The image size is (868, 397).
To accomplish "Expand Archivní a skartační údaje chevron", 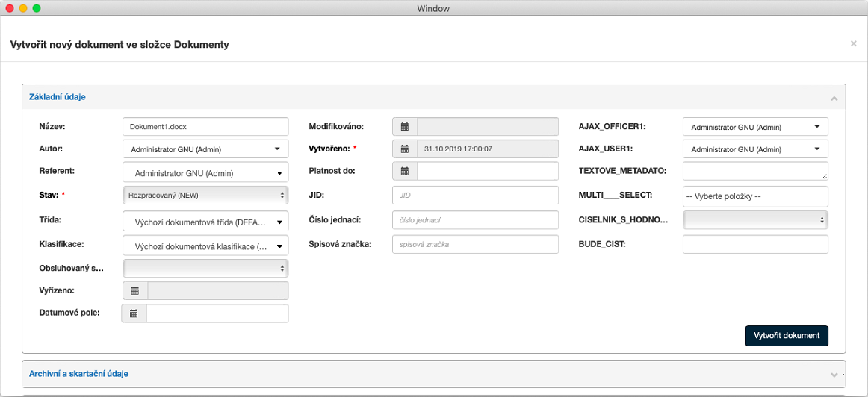I will (x=834, y=374).
